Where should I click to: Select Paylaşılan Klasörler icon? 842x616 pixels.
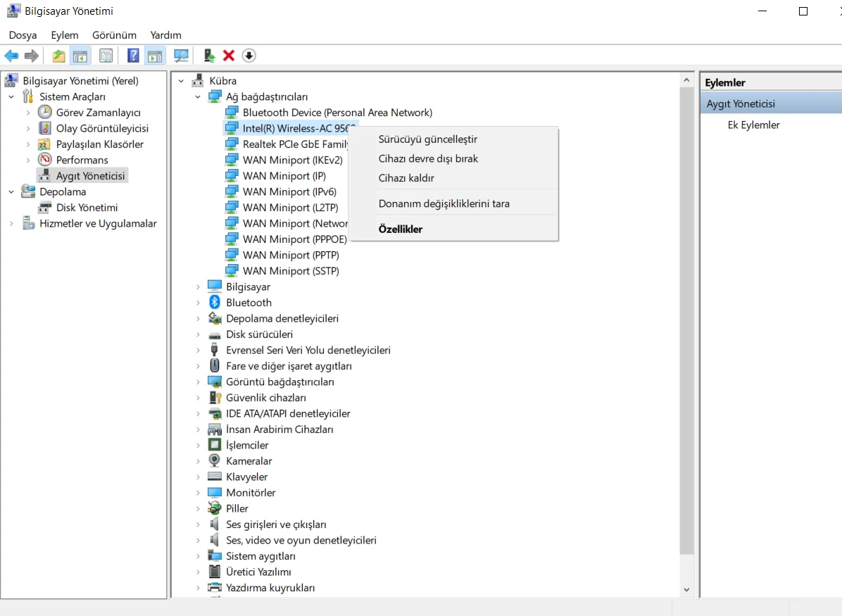point(44,144)
